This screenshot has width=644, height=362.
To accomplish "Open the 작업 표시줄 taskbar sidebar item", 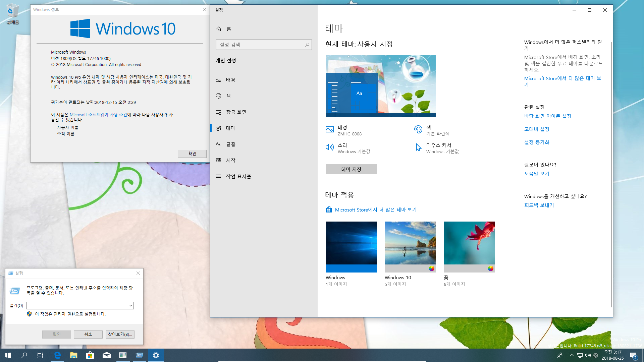I will pyautogui.click(x=264, y=176).
